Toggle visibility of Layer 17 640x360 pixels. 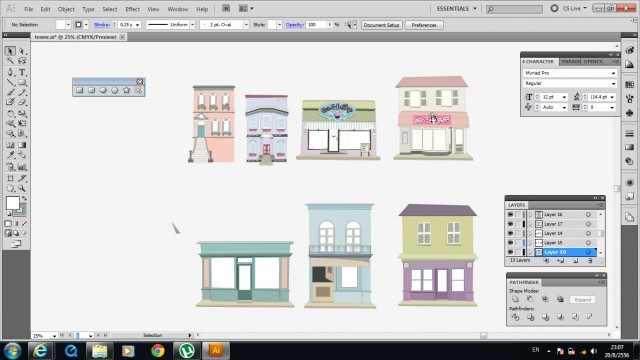[510, 224]
